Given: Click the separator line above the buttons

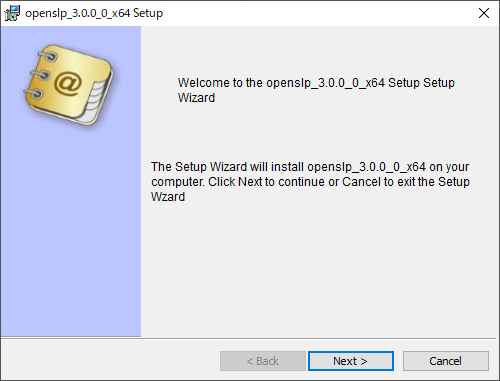Looking at the screenshot, I should pyautogui.click(x=250, y=338).
